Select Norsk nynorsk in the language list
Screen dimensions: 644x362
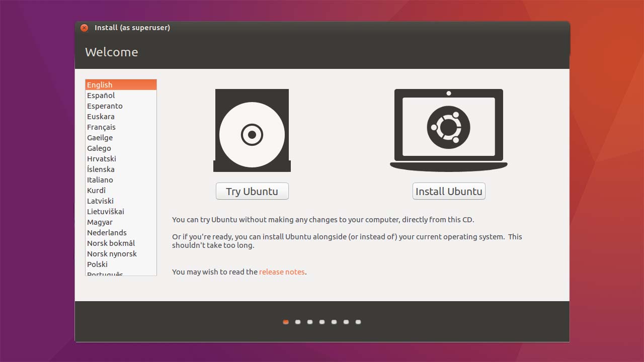(121, 253)
